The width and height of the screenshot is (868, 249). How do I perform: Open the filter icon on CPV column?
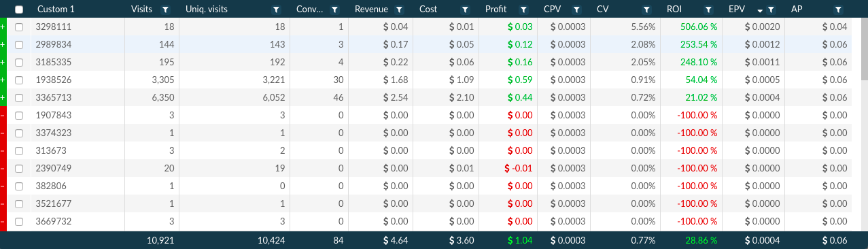pos(576,10)
